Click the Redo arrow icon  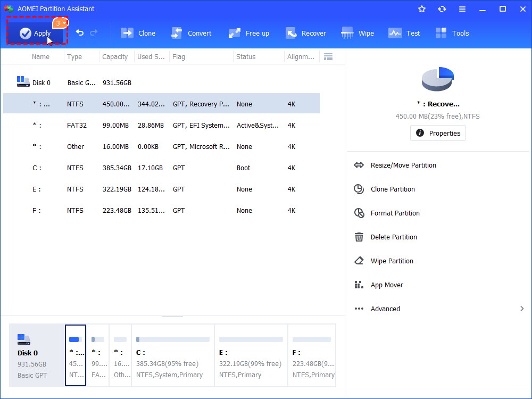pos(94,32)
